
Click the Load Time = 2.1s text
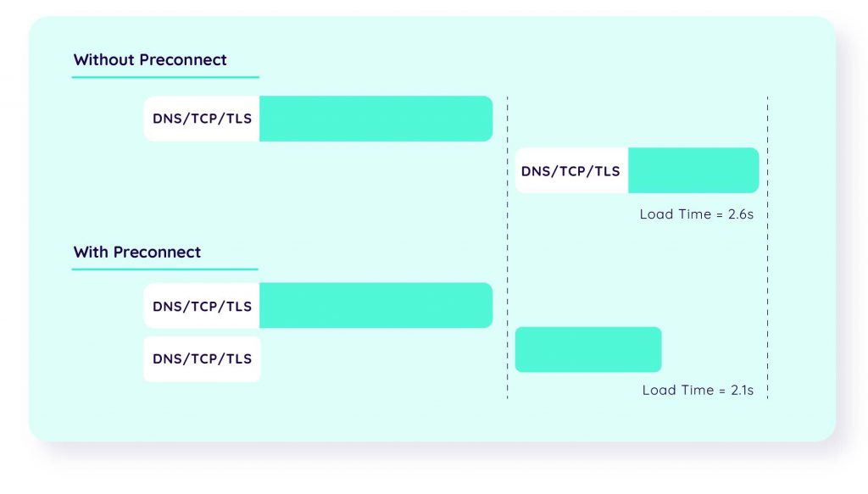click(x=698, y=391)
